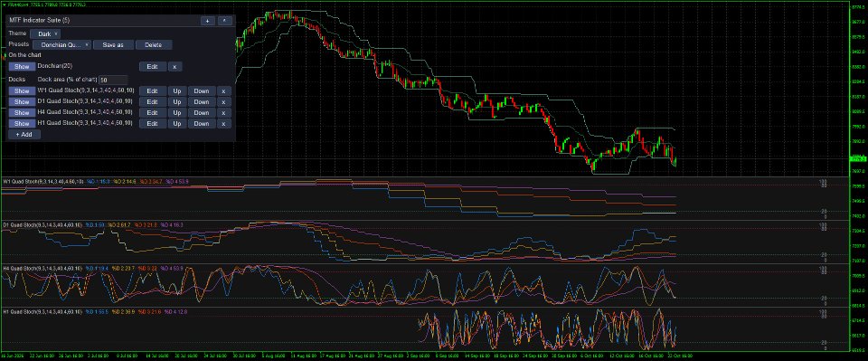Move W1 Quad Stoch dock Up
Image resolution: width=868 pixels, height=361 pixels.
(x=177, y=90)
